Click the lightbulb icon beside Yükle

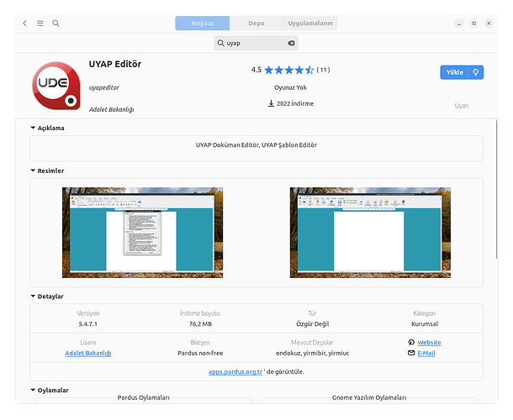click(476, 72)
